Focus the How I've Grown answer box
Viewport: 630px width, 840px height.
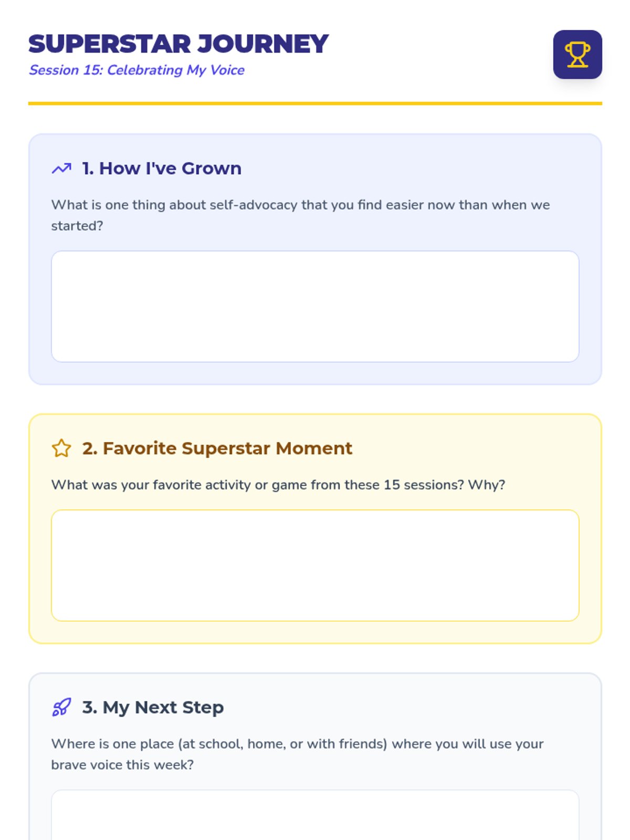[x=315, y=307]
